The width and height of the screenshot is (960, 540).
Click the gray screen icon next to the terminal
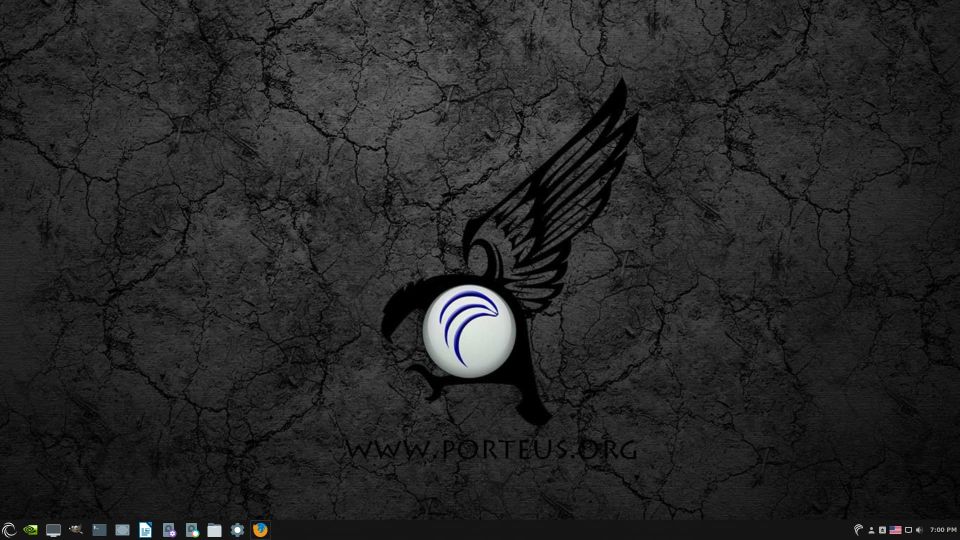click(122, 530)
